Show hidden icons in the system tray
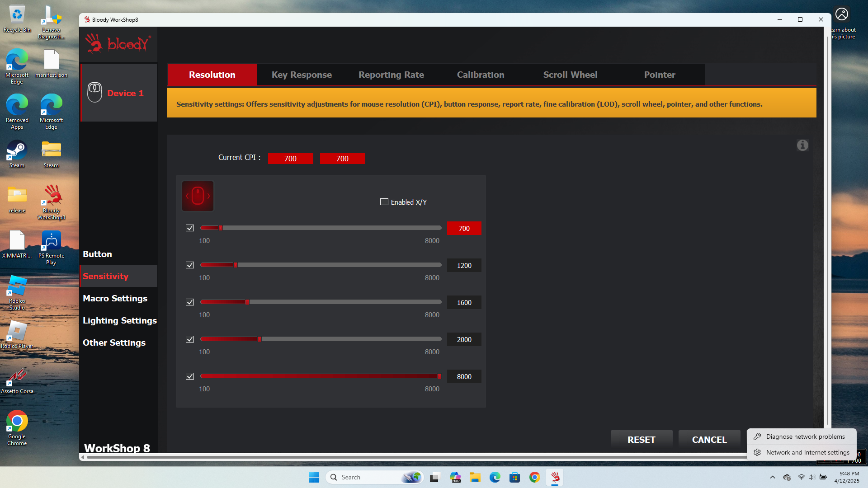Screen dimensions: 868x488 (773, 477)
